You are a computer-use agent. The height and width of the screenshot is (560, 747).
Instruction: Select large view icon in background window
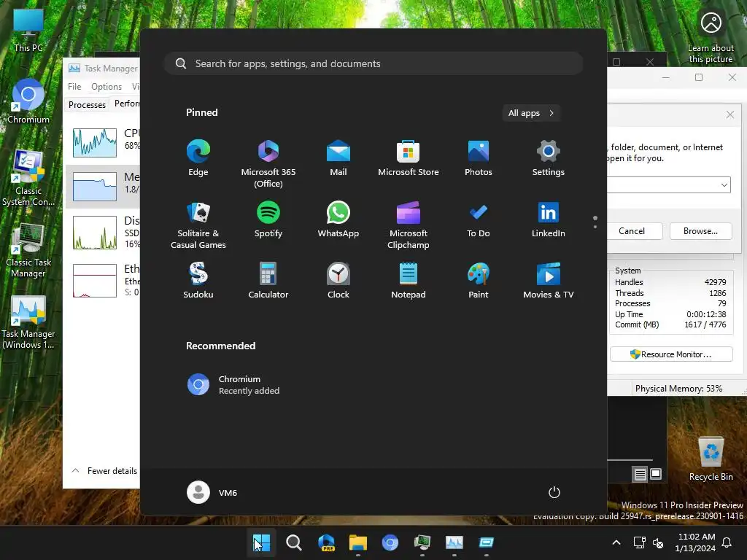656,474
